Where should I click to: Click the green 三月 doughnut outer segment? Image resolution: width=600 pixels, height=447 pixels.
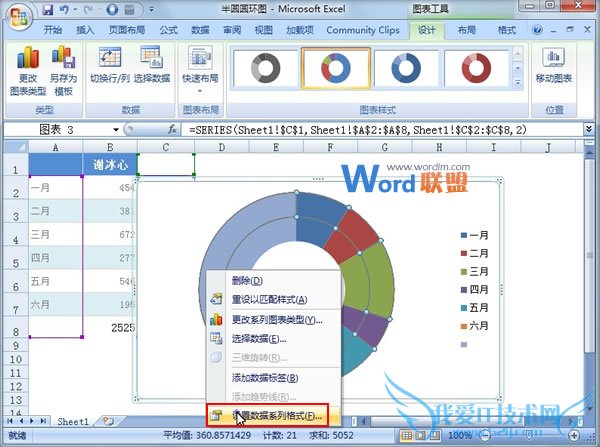tap(379, 279)
